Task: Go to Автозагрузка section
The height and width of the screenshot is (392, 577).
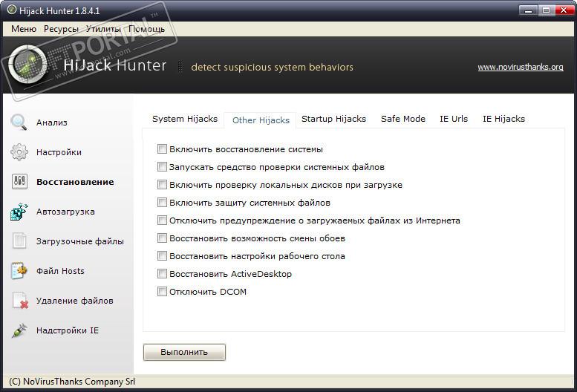Action: pos(65,212)
